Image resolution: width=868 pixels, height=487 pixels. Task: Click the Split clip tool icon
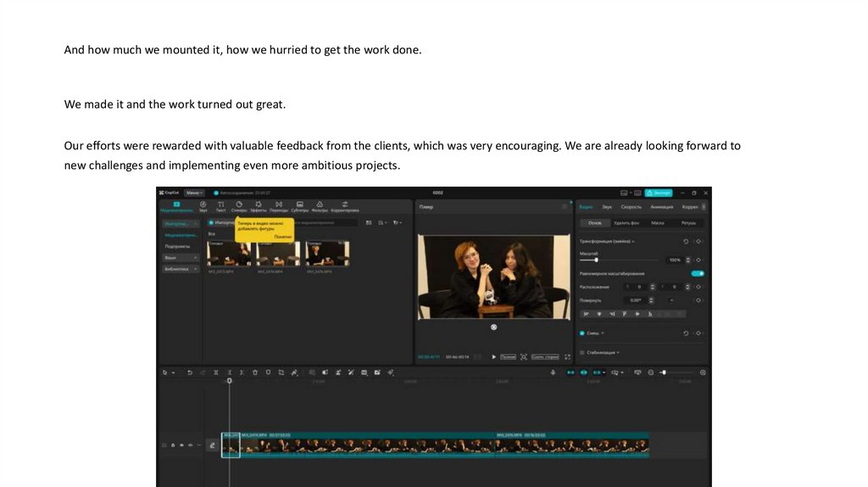click(216, 372)
